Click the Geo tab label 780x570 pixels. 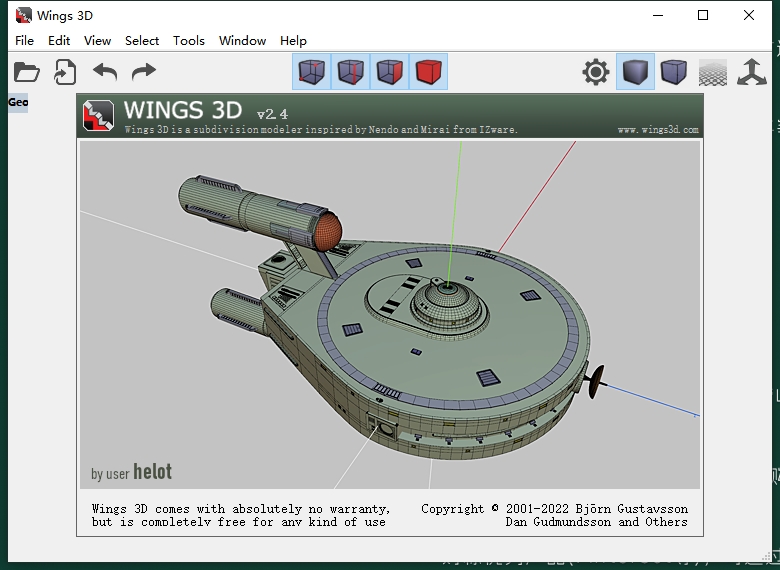[x=18, y=102]
